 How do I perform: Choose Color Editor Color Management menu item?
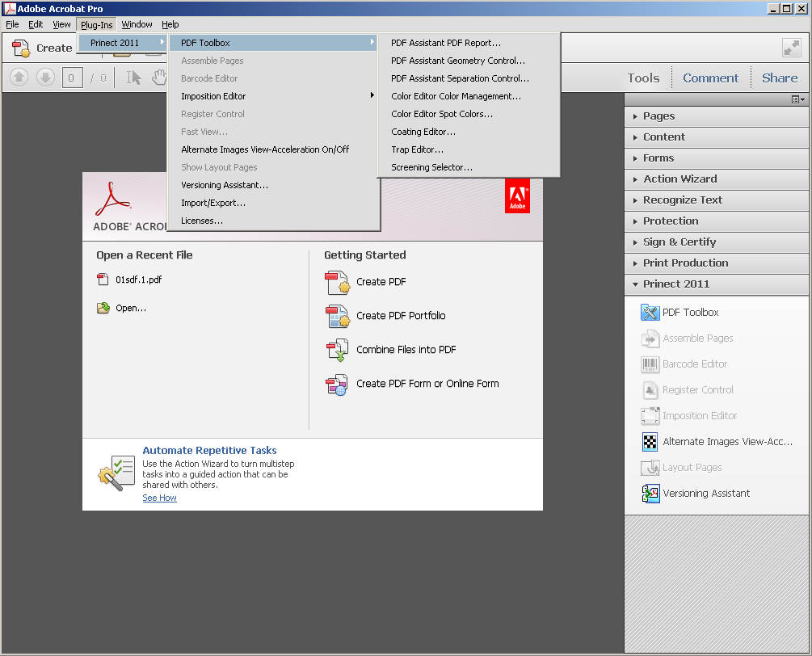[469, 96]
